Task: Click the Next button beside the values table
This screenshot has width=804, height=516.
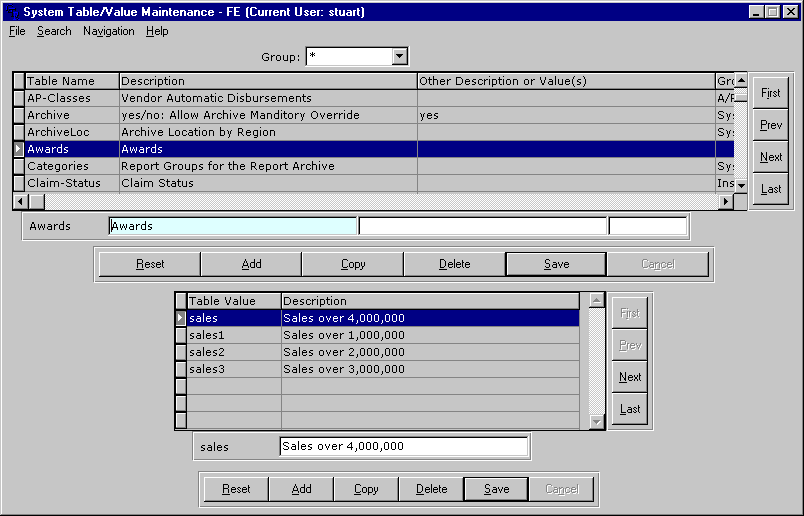Action: (630, 377)
